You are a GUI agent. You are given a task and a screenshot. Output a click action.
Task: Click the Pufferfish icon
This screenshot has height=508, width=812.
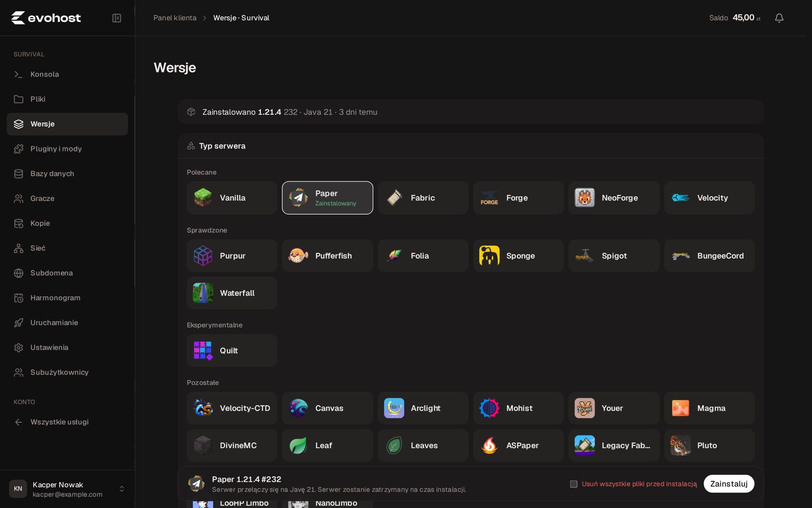click(x=298, y=256)
